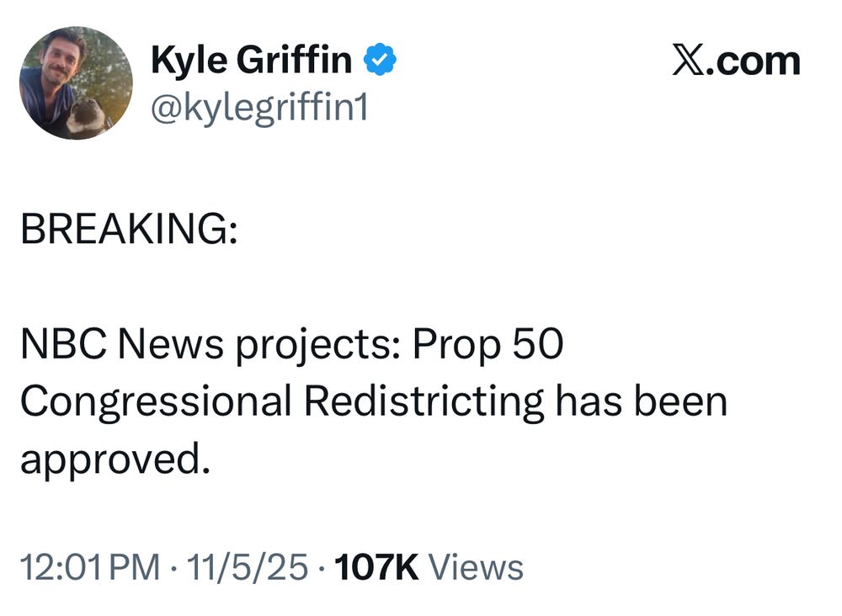Click the word "approved."
The image size is (842, 616).
coord(115,460)
